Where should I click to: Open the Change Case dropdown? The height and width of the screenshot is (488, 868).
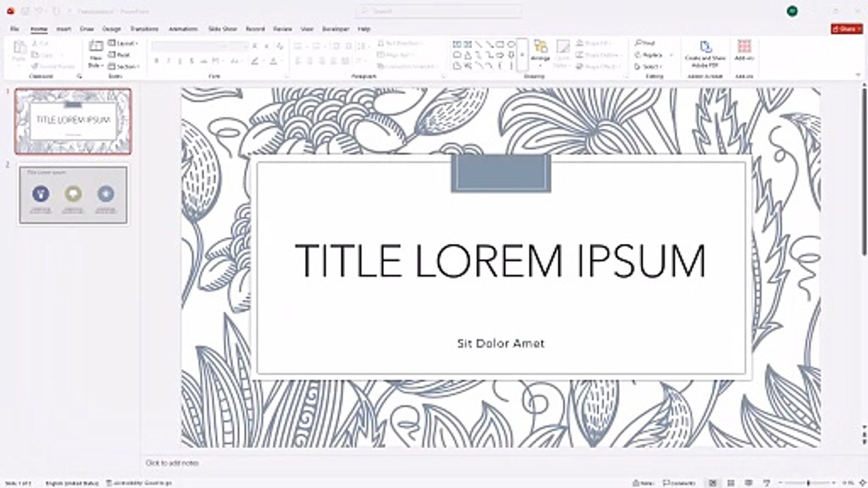[x=235, y=61]
